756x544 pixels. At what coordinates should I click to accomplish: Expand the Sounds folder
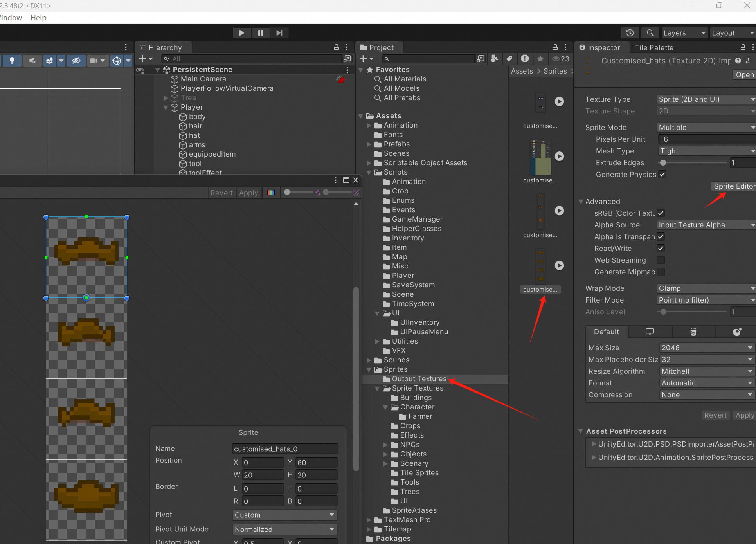coord(369,360)
